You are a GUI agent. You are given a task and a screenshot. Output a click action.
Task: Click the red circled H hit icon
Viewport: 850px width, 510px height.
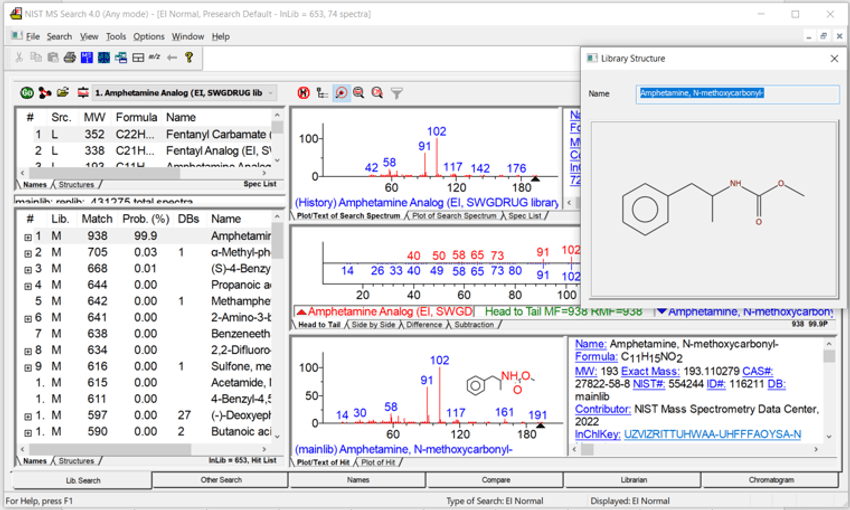304,93
